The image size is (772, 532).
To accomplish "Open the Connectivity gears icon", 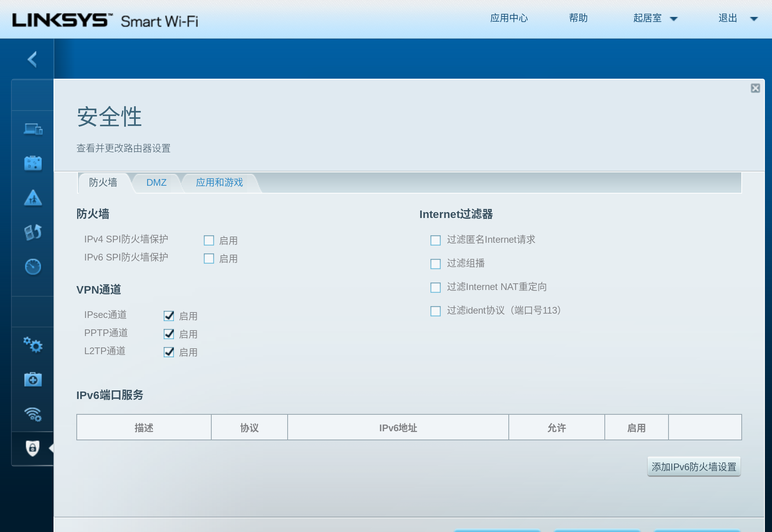I will tap(33, 345).
